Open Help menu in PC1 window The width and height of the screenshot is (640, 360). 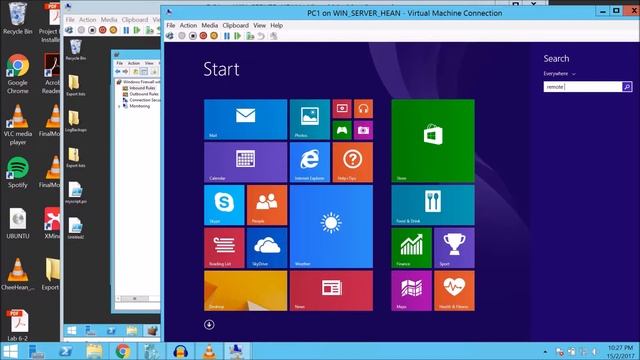click(276, 25)
